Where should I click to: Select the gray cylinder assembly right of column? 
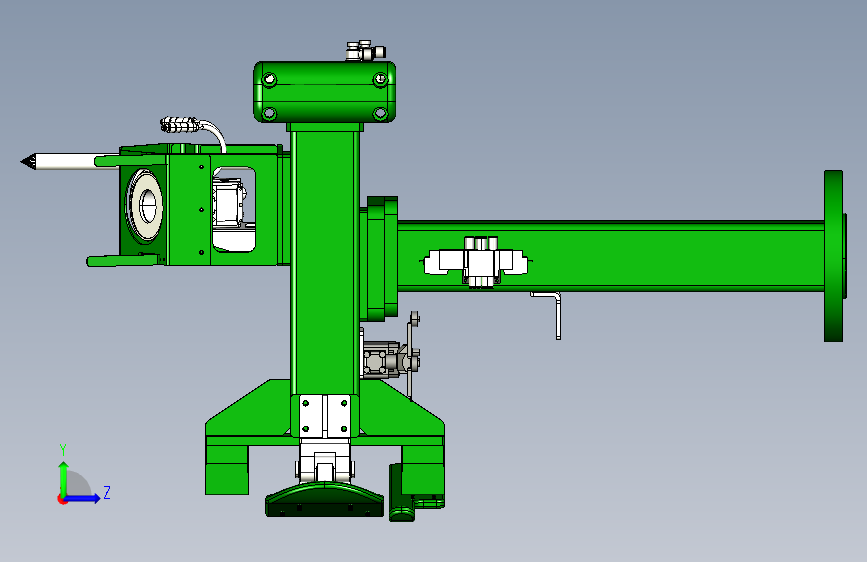point(389,357)
